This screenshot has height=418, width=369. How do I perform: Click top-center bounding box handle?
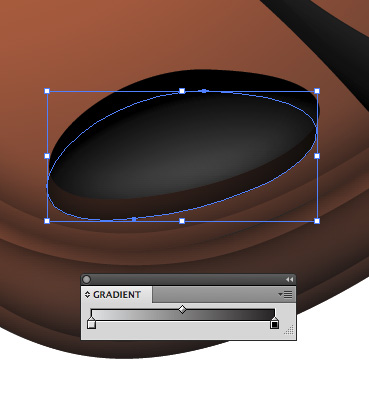click(182, 91)
